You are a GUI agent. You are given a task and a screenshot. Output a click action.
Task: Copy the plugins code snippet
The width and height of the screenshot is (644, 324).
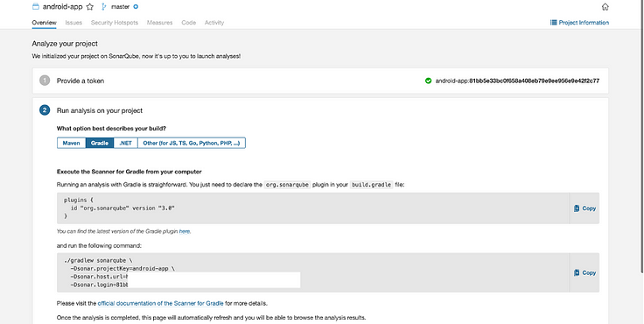(584, 208)
